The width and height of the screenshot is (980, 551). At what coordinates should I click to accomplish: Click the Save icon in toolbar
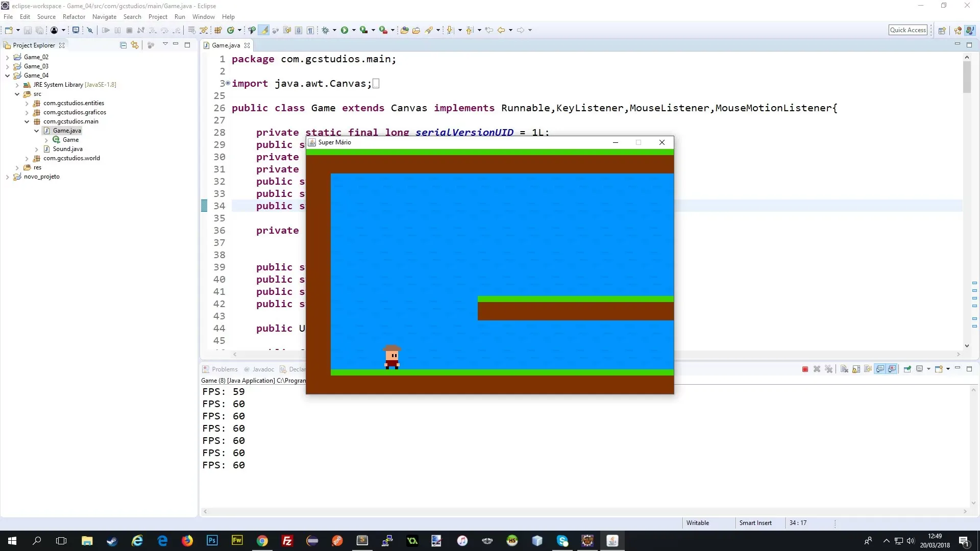click(x=28, y=30)
